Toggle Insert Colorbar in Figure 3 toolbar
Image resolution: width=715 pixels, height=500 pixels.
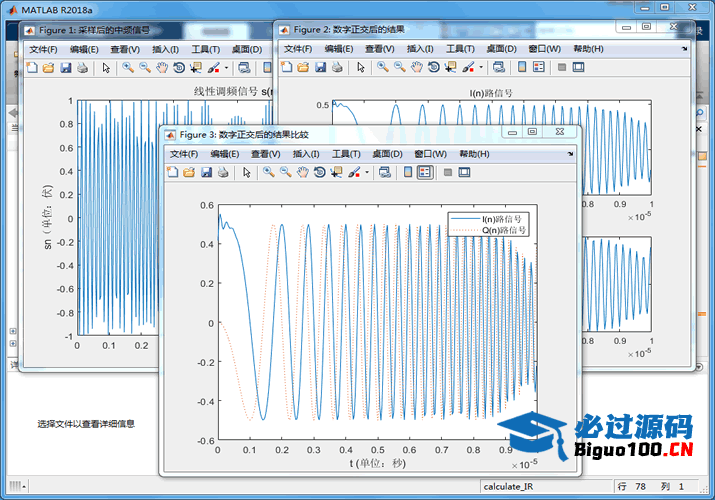coord(408,172)
